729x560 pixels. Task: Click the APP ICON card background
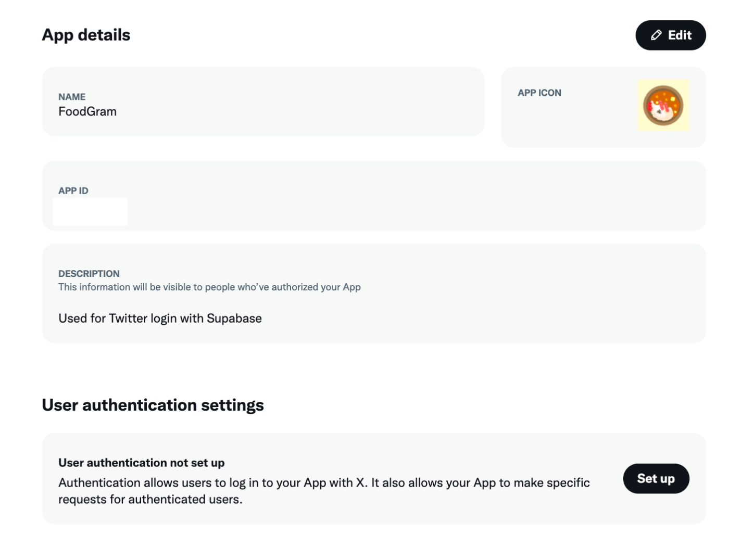(573, 125)
